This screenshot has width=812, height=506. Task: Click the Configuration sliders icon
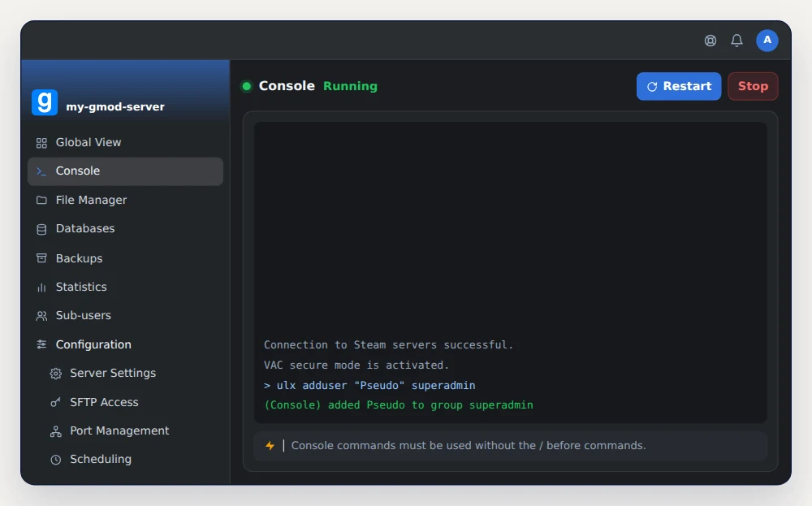[41, 344]
